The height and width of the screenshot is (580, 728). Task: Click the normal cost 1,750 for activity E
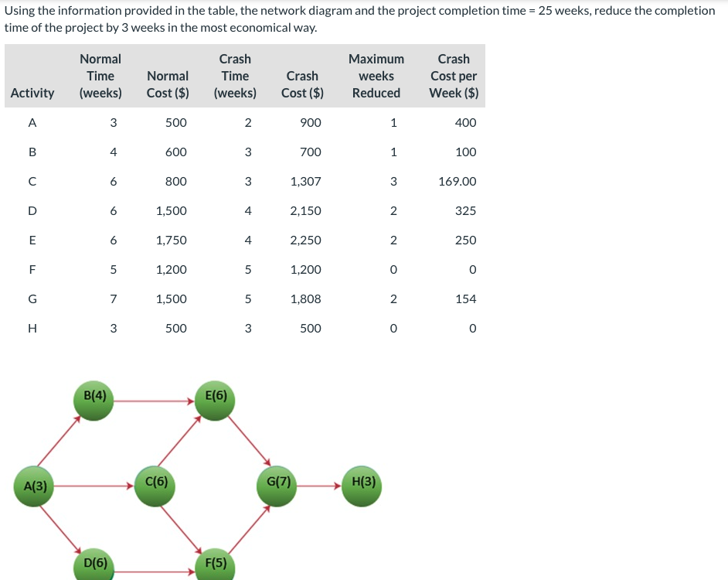click(x=169, y=240)
